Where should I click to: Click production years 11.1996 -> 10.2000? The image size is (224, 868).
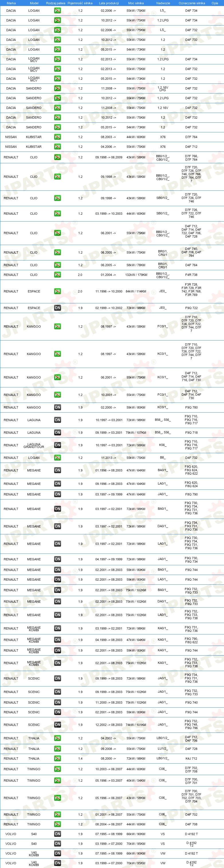(x=109, y=291)
